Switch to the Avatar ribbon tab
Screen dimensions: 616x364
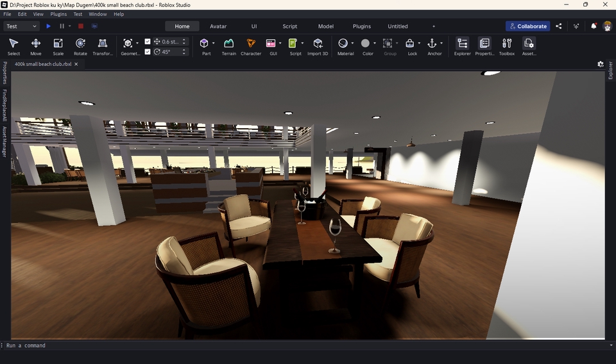click(218, 26)
